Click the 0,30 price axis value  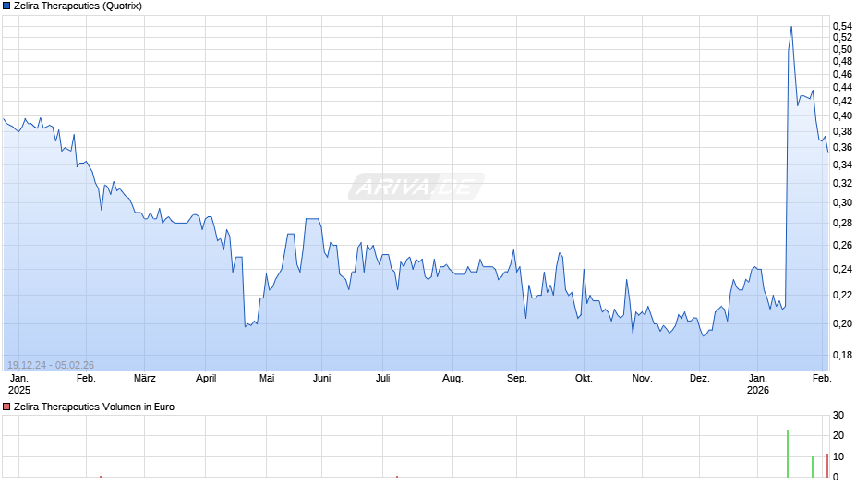click(x=842, y=203)
